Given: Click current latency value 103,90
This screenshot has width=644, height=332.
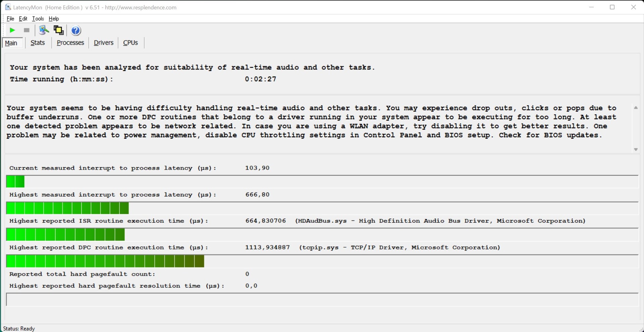Looking at the screenshot, I should coord(257,168).
